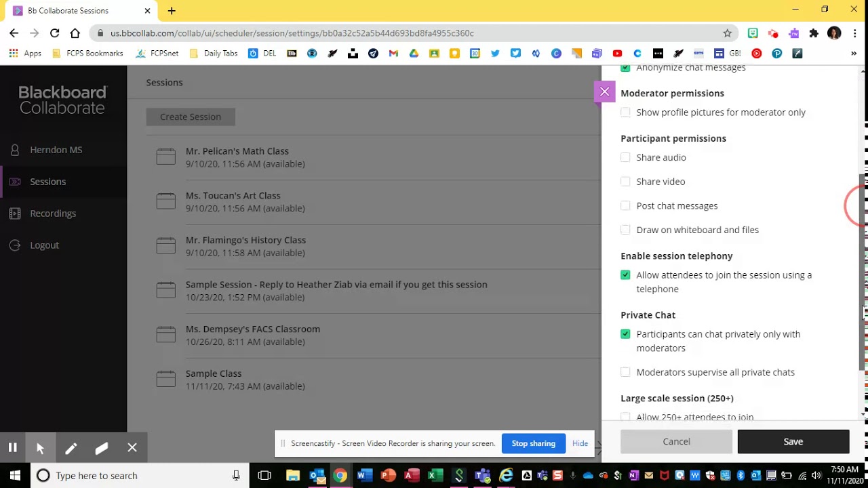Bookmark this page with the star icon
Image resolution: width=868 pixels, height=488 pixels.
click(x=728, y=33)
